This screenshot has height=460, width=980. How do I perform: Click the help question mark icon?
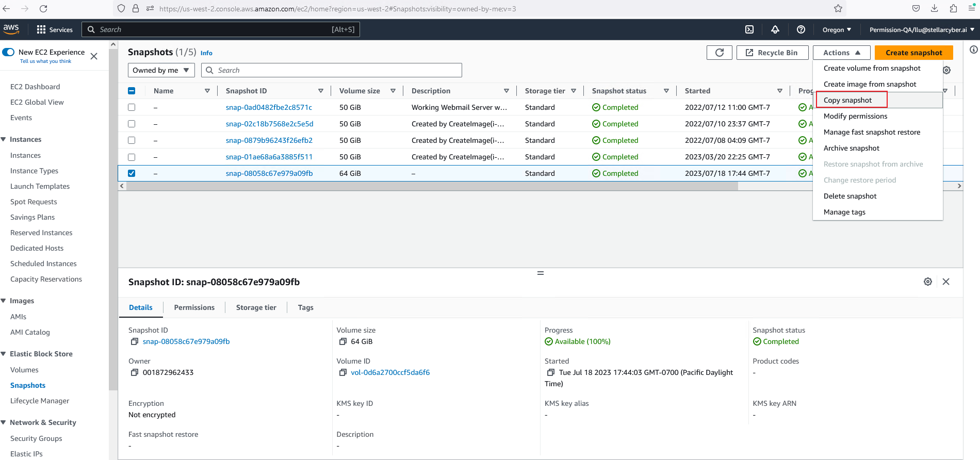(x=801, y=29)
